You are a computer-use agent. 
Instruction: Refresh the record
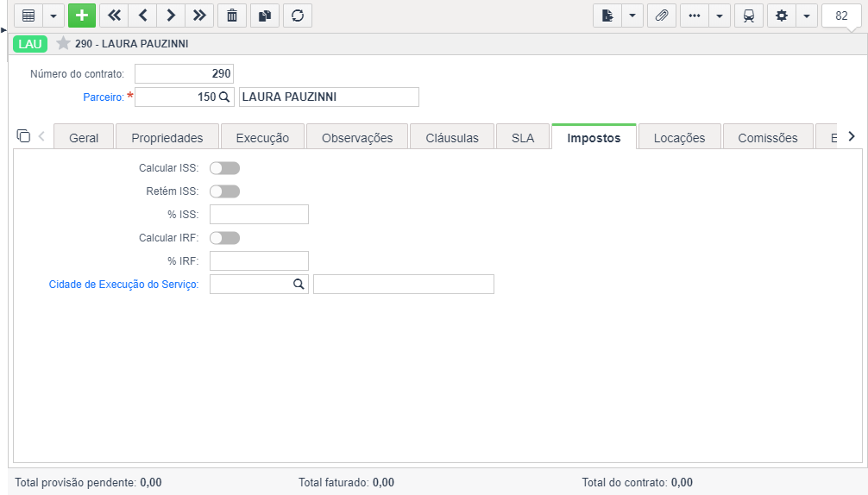(x=298, y=16)
